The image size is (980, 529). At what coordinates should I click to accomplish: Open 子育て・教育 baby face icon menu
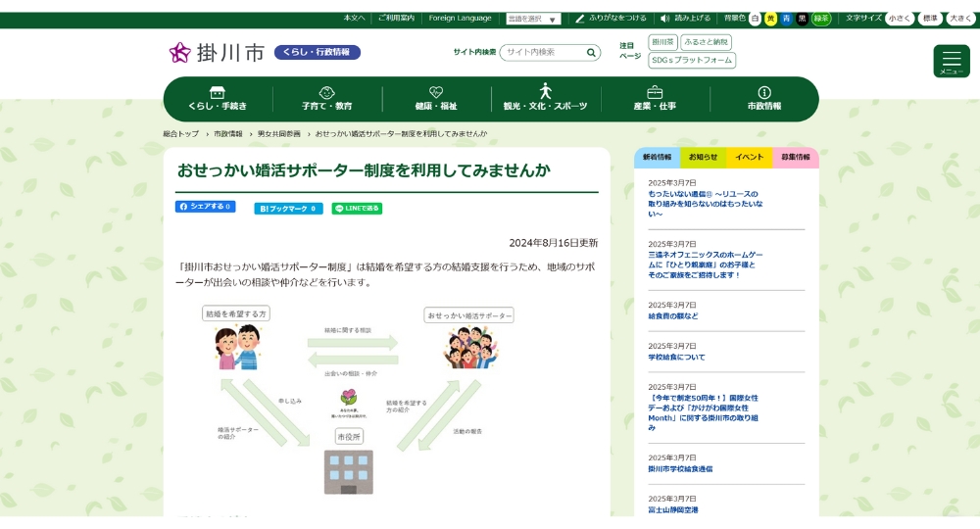point(326,98)
